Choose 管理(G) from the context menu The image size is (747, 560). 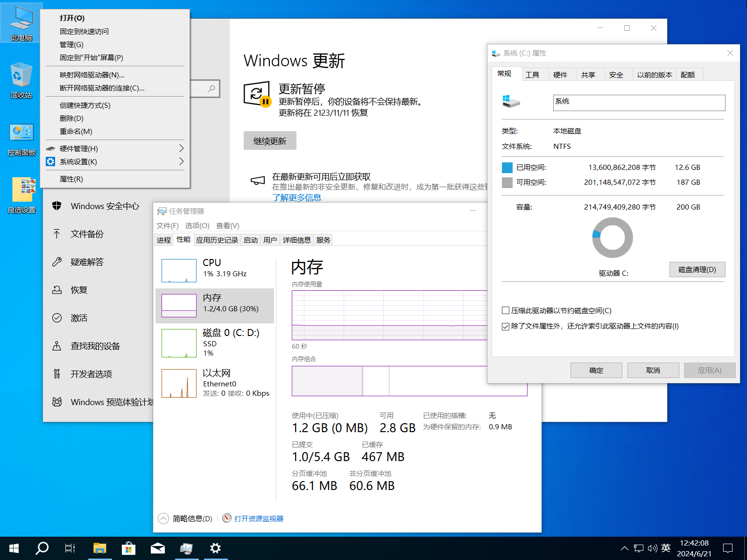[115, 44]
